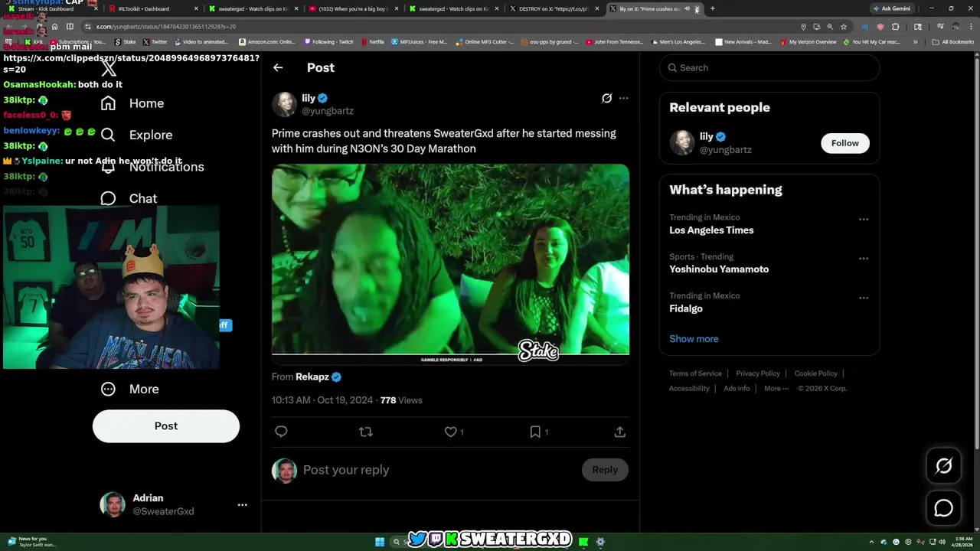The width and height of the screenshot is (980, 551).
Task: Open options for Fidalgo trend
Action: coord(864,298)
